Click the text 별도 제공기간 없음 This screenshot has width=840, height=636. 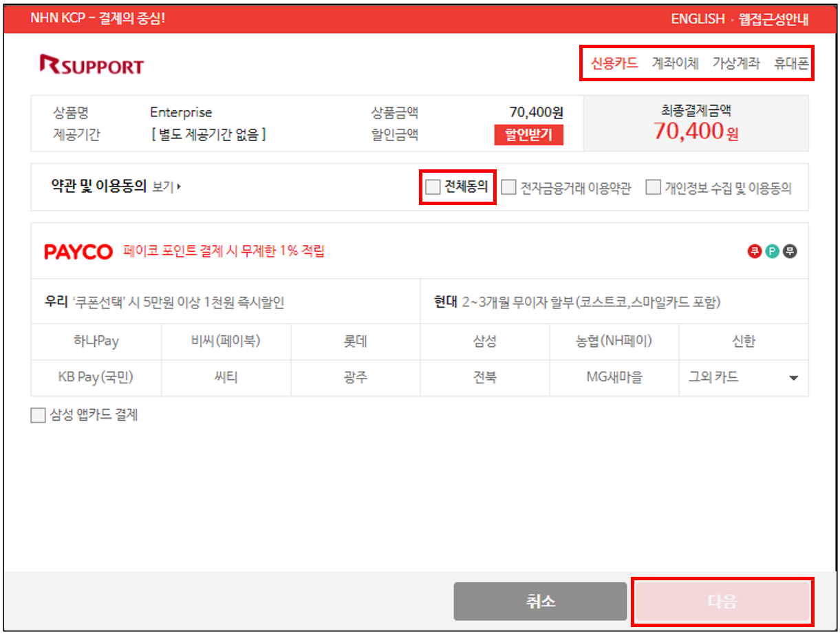(x=208, y=135)
